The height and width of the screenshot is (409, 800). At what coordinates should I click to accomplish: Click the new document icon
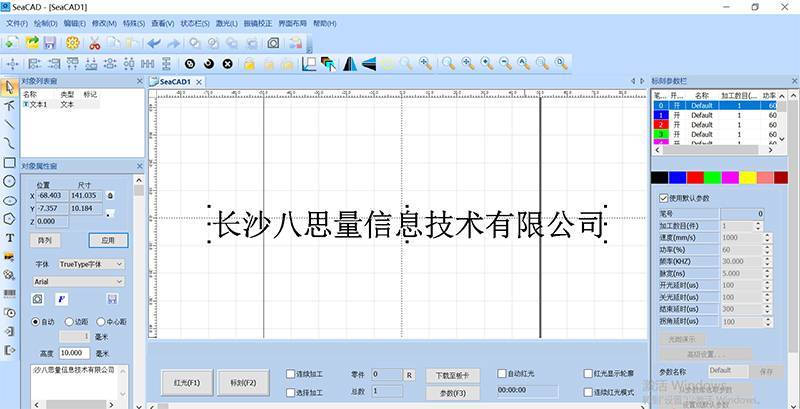click(11, 43)
